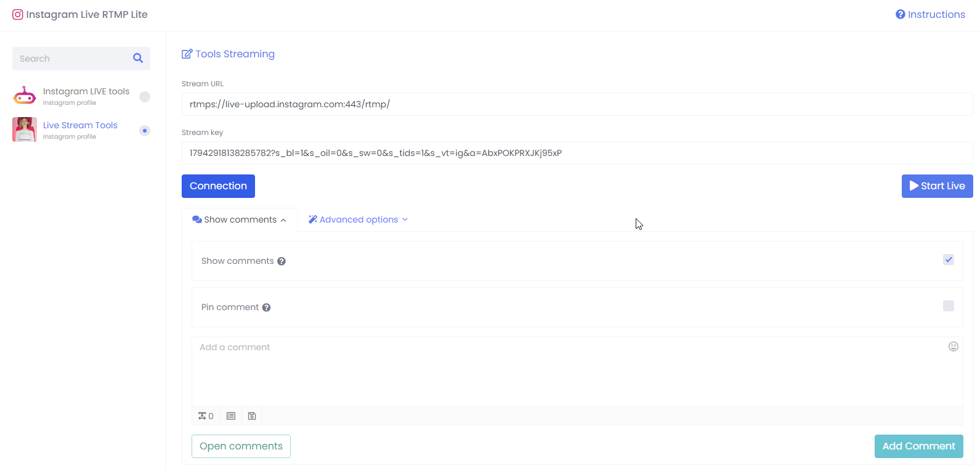Select the Show comments tab

240,219
